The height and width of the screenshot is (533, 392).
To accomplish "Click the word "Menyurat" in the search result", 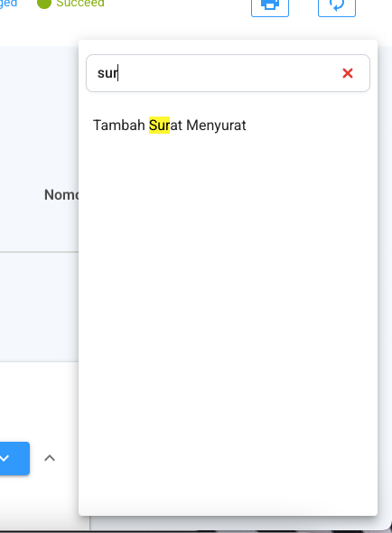I will (216, 126).
